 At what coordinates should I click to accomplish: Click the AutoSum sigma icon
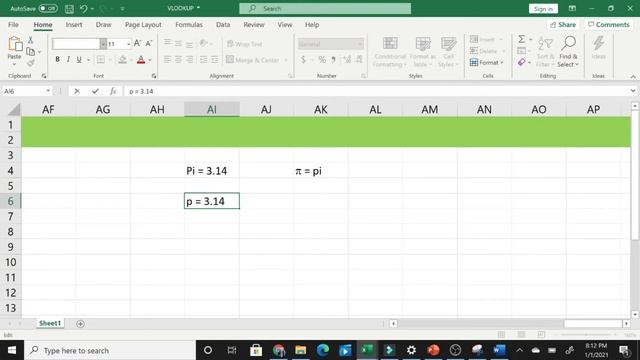tap(522, 39)
